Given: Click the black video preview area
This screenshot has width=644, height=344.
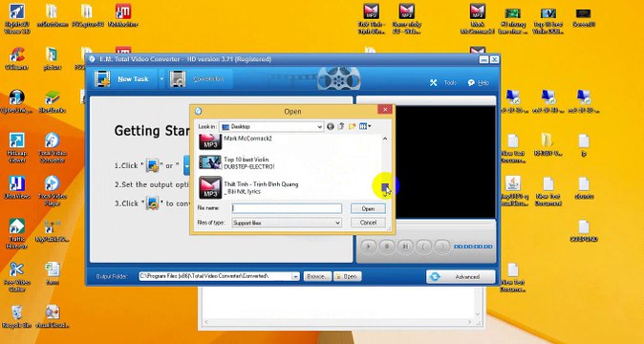Looking at the screenshot, I should point(445,162).
